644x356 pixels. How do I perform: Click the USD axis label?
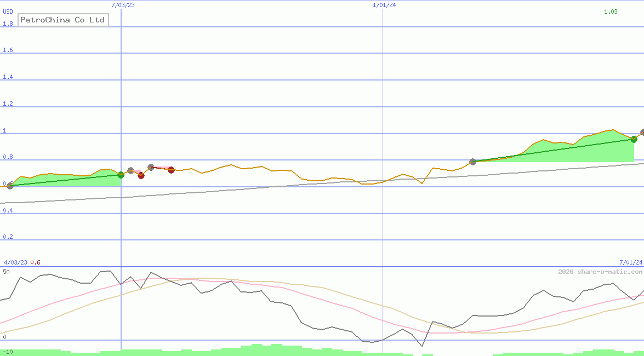pyautogui.click(x=7, y=11)
